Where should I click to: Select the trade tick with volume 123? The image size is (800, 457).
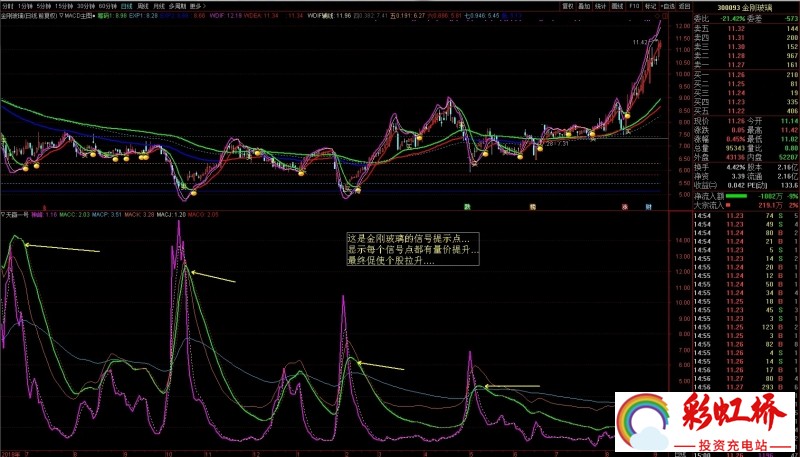746,327
